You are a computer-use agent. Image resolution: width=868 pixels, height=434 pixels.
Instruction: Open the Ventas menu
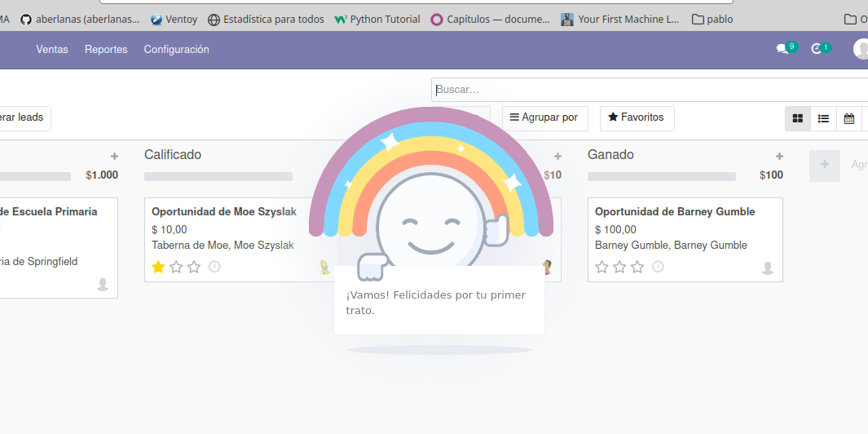click(x=52, y=49)
